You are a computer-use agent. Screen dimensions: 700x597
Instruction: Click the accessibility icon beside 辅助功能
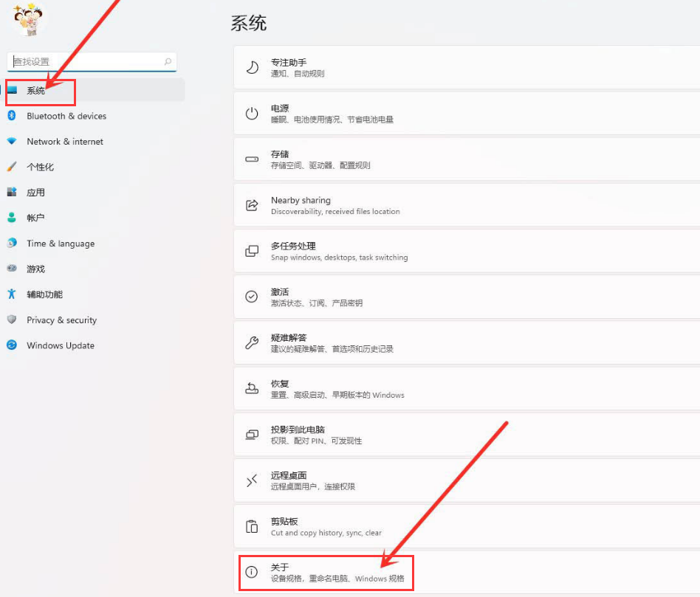[x=12, y=294]
